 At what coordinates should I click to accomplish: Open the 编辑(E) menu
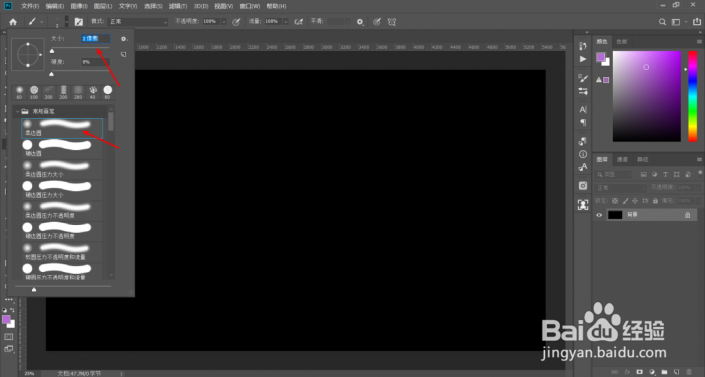[55, 6]
